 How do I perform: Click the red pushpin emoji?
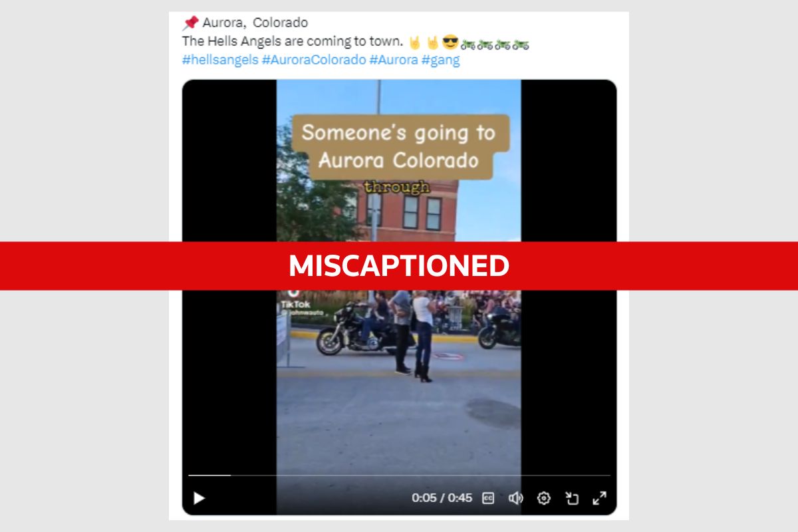pyautogui.click(x=190, y=23)
